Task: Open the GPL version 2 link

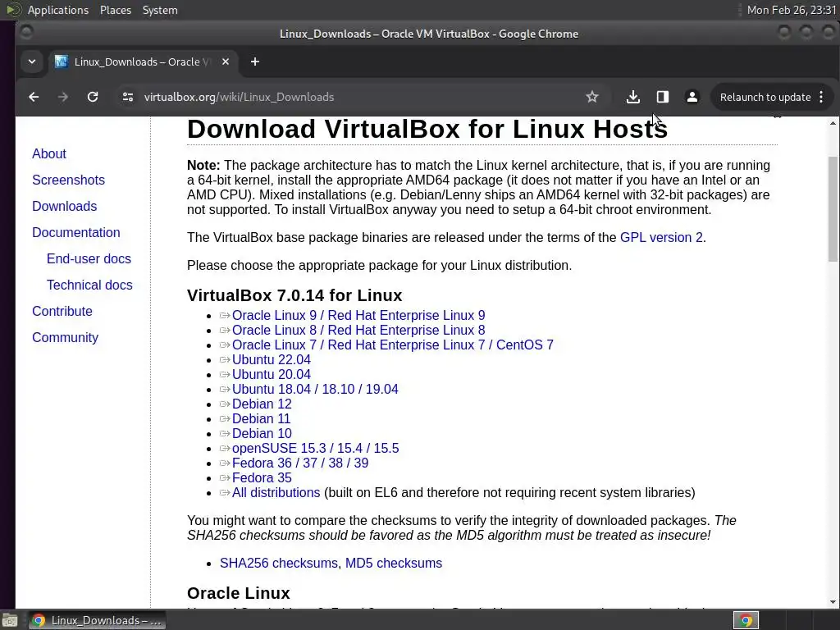Action: (661, 237)
